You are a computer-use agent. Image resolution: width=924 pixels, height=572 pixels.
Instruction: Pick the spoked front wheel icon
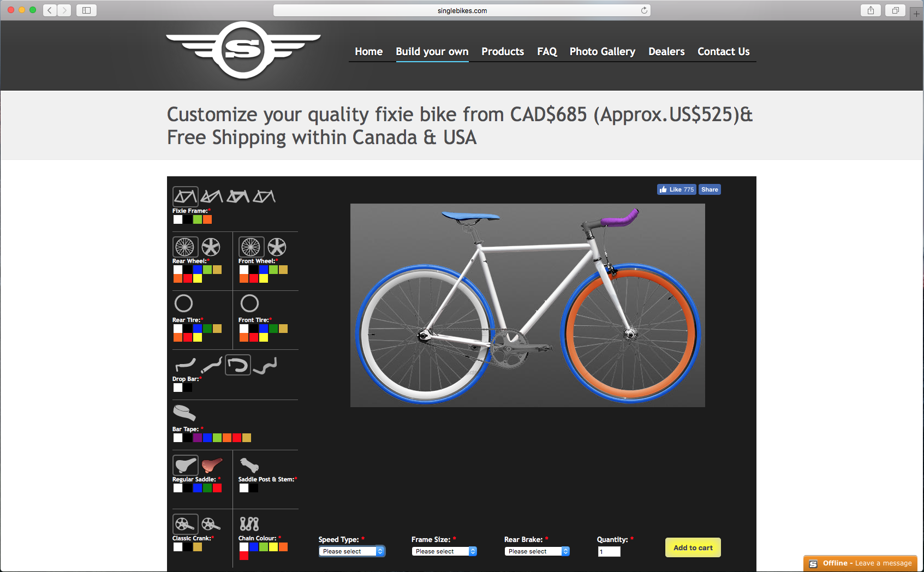(251, 247)
